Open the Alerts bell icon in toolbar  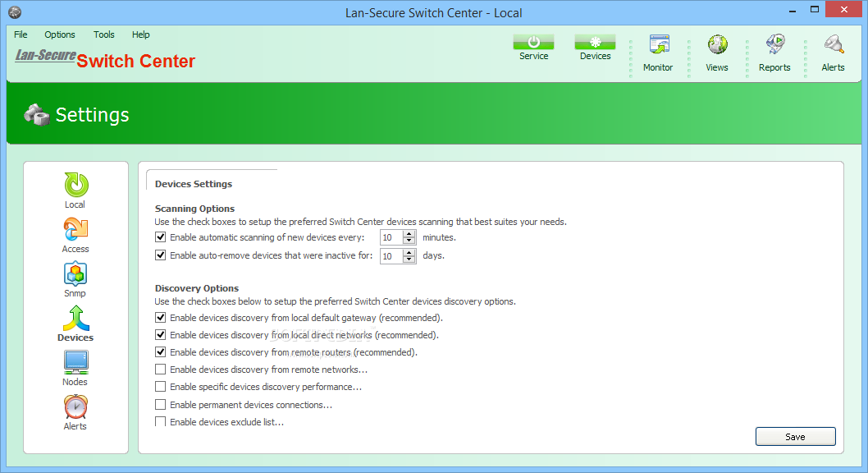[834, 44]
